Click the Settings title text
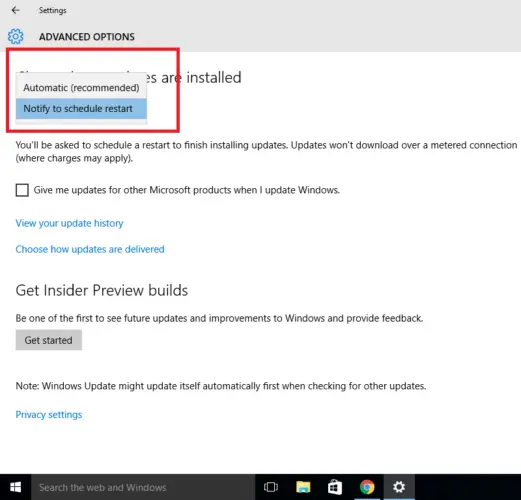This screenshot has width=521, height=500. (x=53, y=10)
